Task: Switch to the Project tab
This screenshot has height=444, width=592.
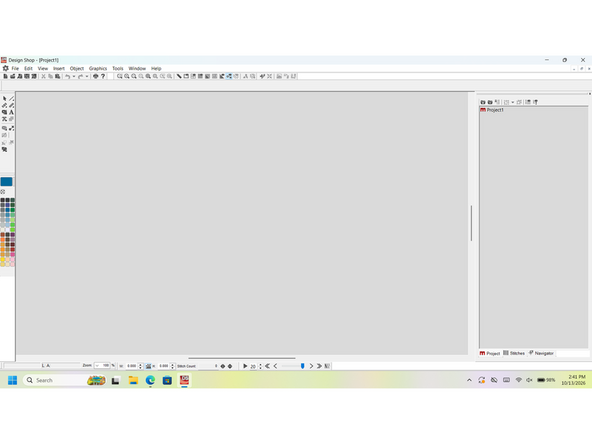Action: [490, 353]
